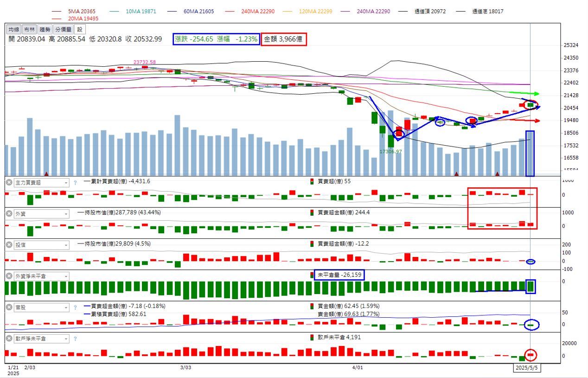The image size is (588, 378).
Task: Click the 收 20532.99 closing price
Action: coord(143,39)
